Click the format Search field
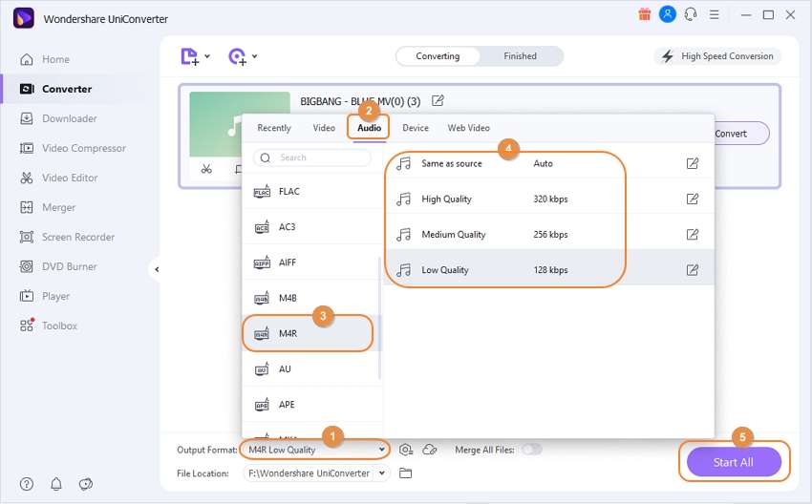The width and height of the screenshot is (812, 504). 312,157
